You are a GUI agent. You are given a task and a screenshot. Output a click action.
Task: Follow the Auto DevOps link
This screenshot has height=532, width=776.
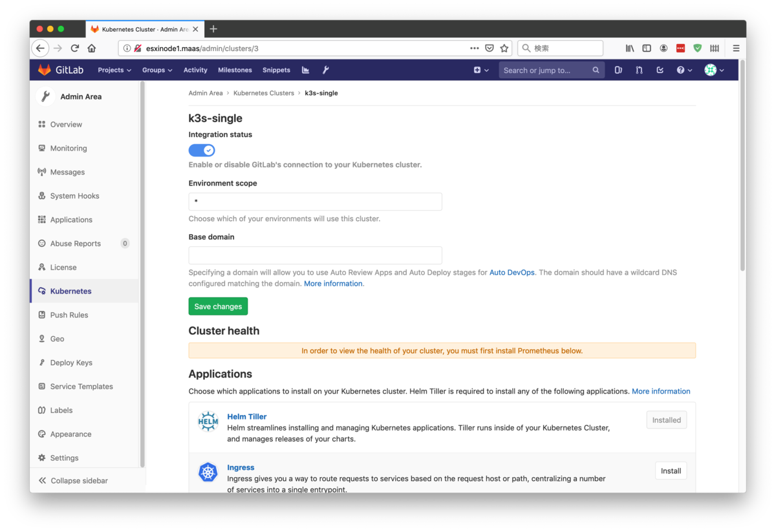pos(512,273)
